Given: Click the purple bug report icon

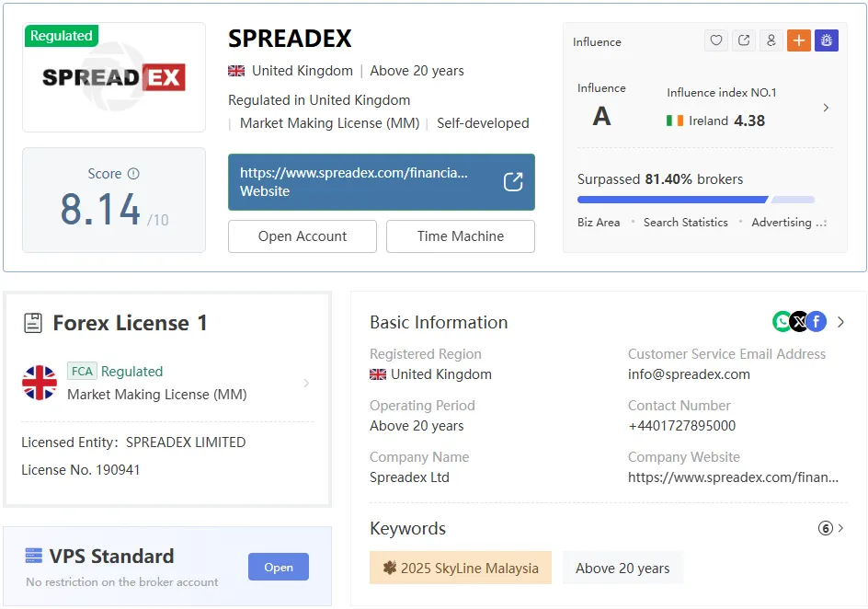Looking at the screenshot, I should [x=827, y=40].
